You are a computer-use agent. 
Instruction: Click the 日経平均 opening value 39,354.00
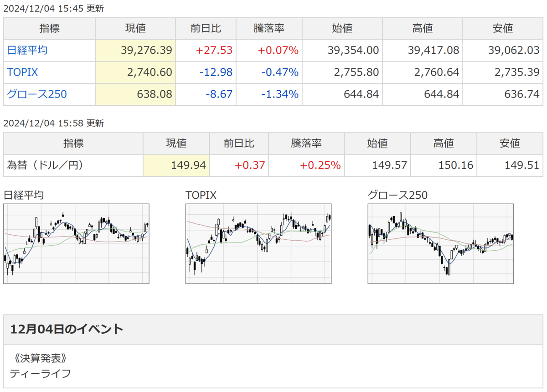click(x=353, y=50)
